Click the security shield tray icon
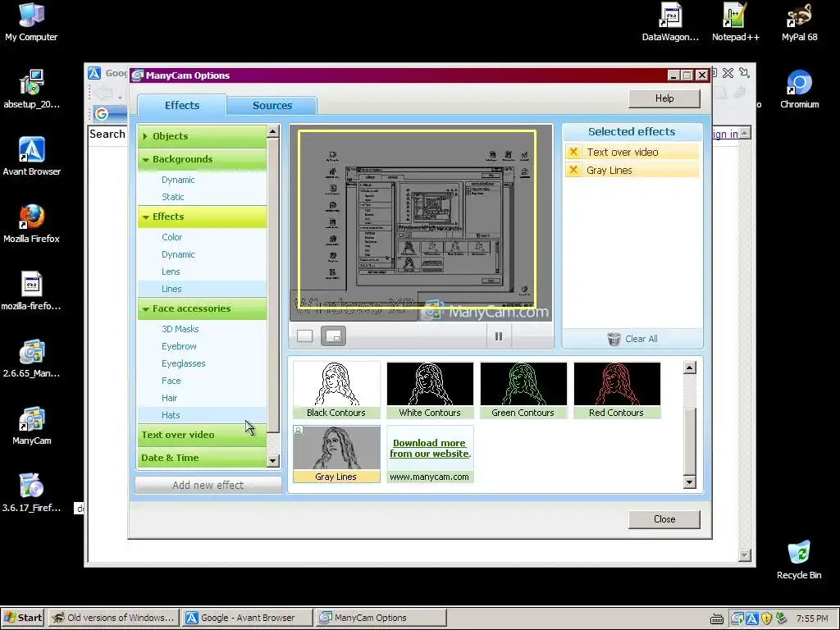The width and height of the screenshot is (840, 630). click(x=766, y=619)
